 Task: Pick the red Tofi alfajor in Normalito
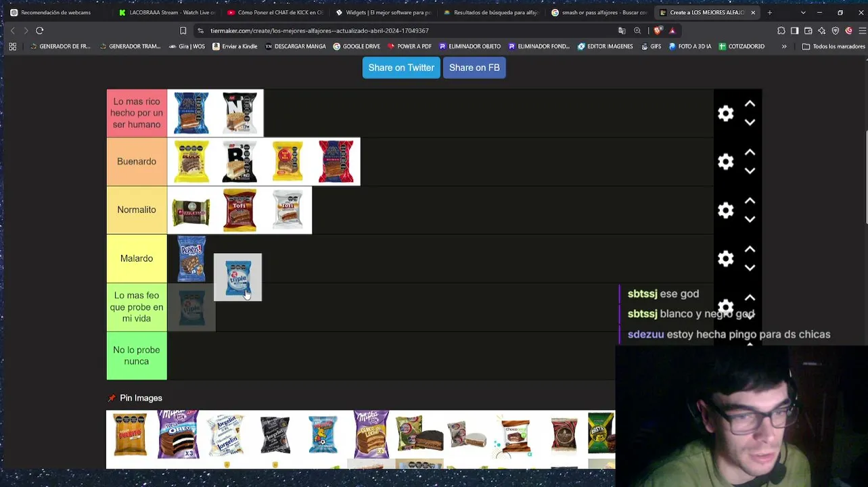click(239, 210)
